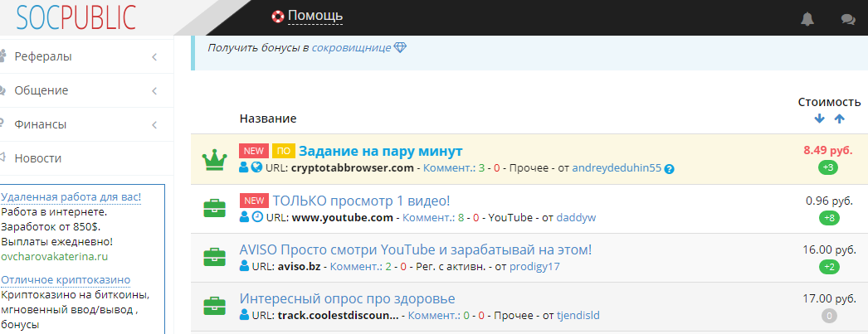Click the price 17.00 руб.
This screenshot has width=868, height=334.
coord(829,298)
